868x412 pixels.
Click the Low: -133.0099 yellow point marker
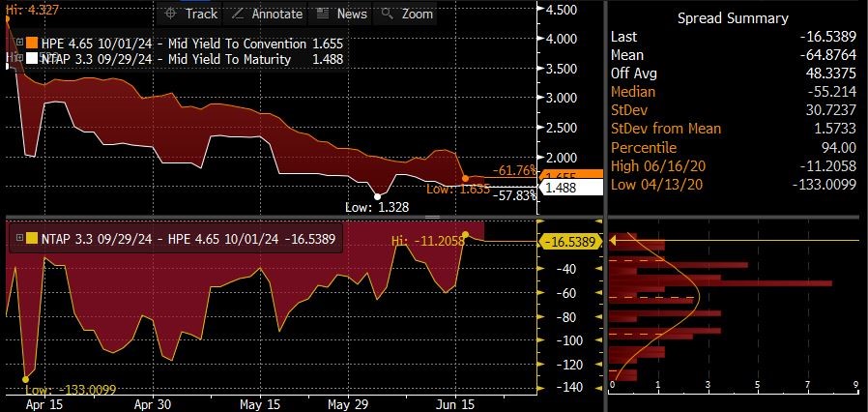click(25, 379)
